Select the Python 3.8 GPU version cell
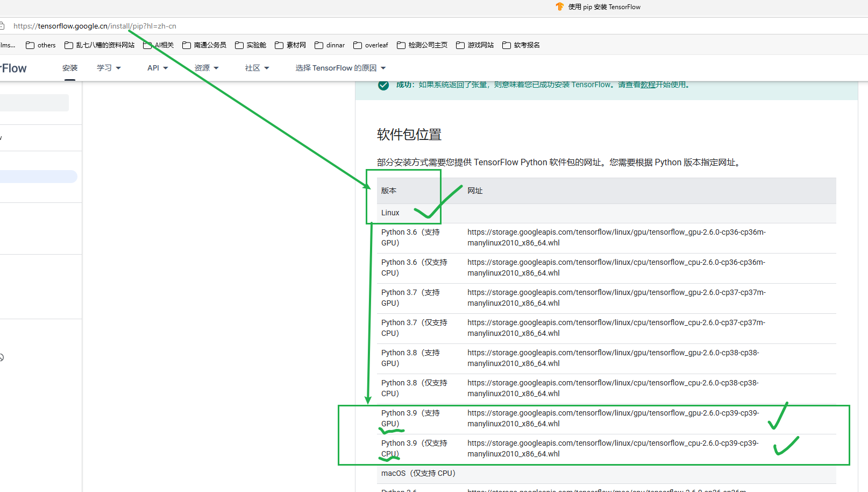Viewport: 868px width, 492px height. (420, 359)
